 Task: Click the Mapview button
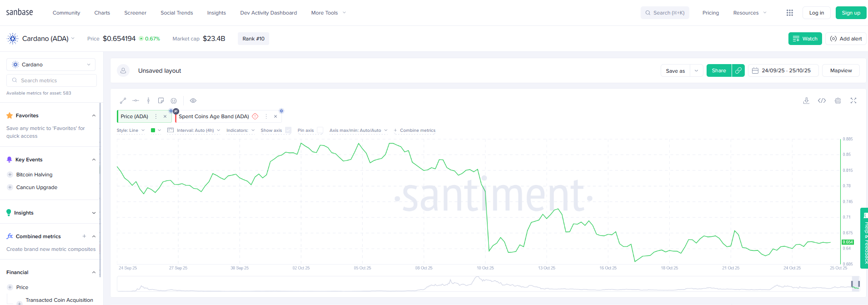(x=841, y=70)
